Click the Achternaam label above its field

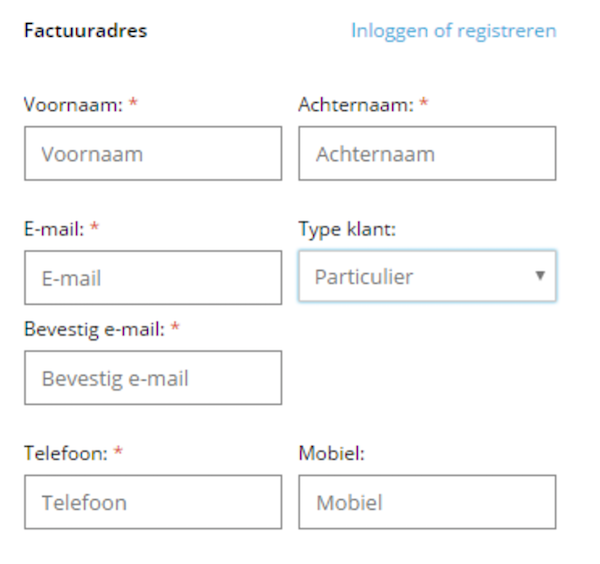tap(355, 105)
